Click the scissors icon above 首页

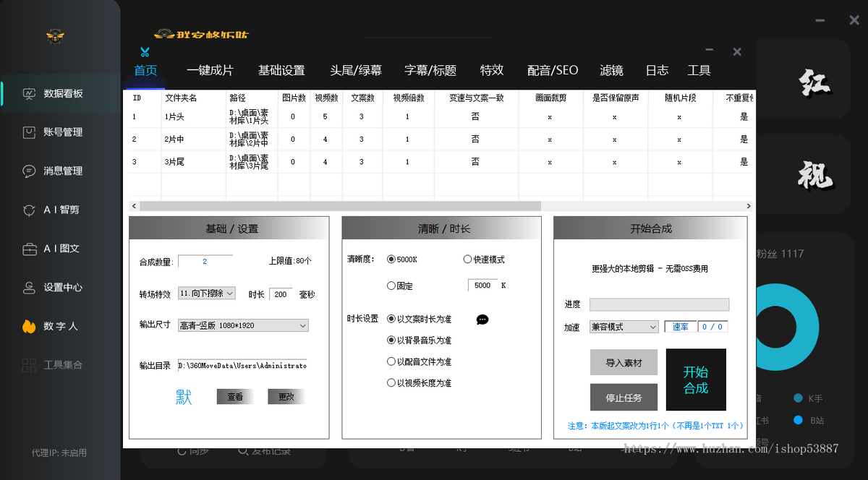145,52
